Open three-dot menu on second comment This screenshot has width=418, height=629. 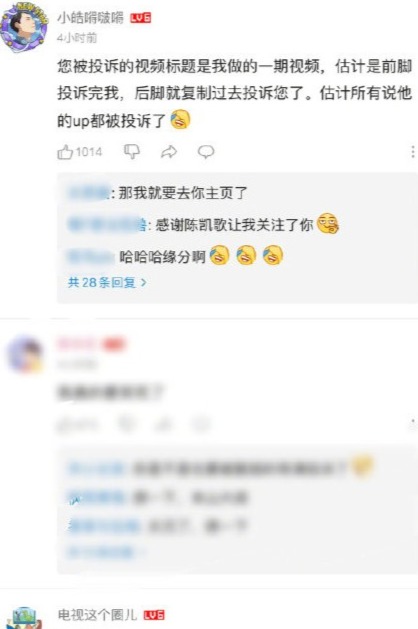pos(412,424)
